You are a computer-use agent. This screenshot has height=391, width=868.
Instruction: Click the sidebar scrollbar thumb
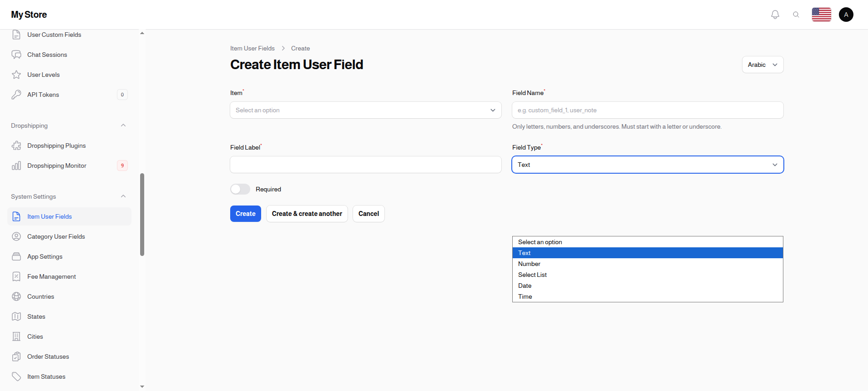point(142,215)
